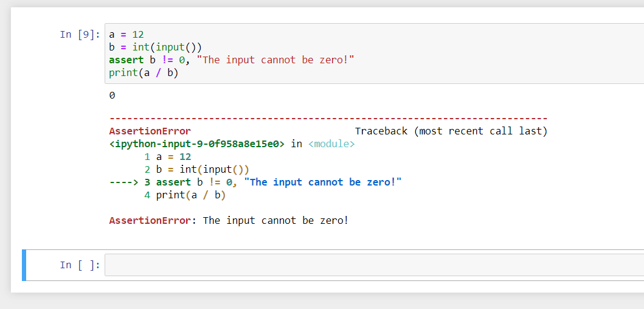Click the blue selected-cell bar on left
The width and height of the screenshot is (644, 309).
point(24,265)
